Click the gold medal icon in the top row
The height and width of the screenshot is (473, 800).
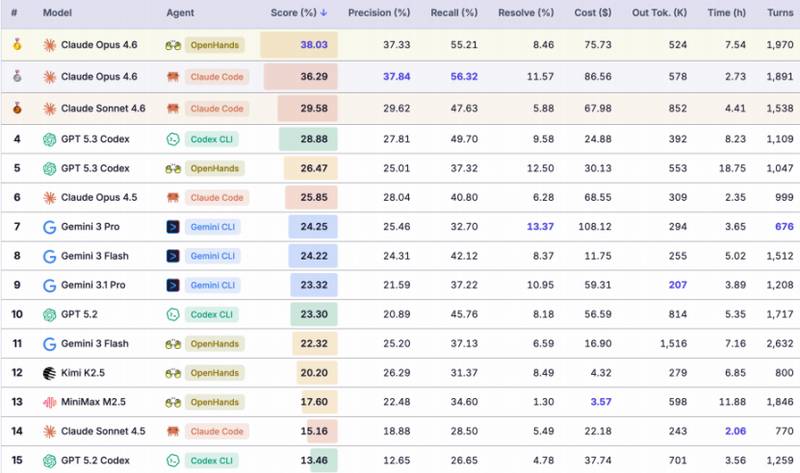[x=17, y=45]
